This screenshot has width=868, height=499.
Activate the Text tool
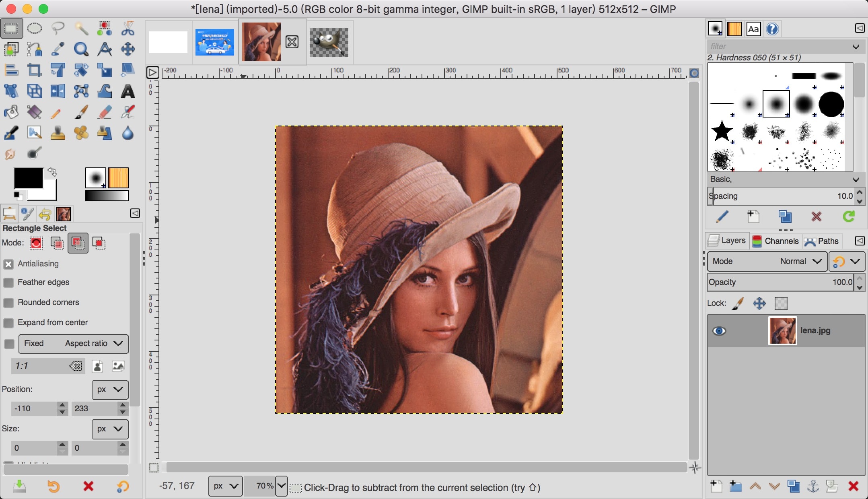(128, 92)
